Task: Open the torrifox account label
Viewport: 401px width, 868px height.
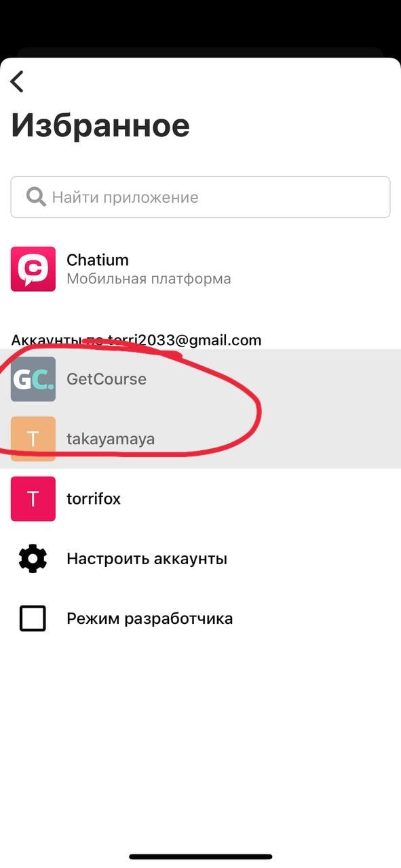Action: 94,498
